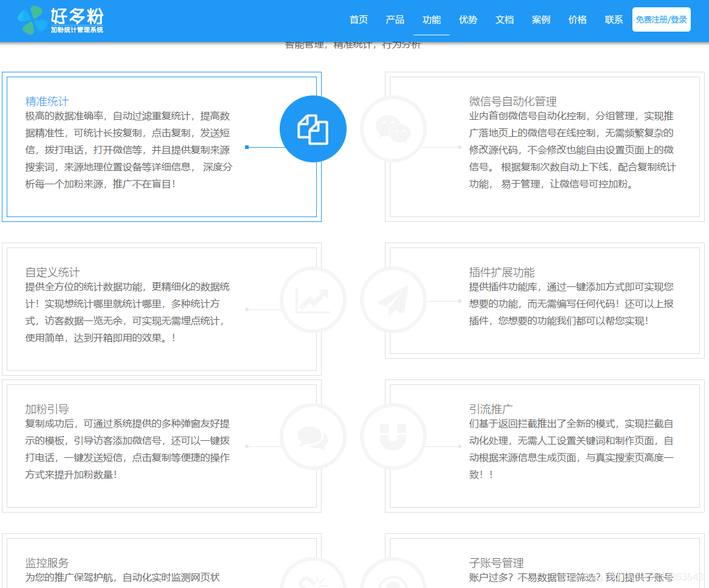The image size is (709, 588).
Task: Click the 免费注册/登录 button
Action: pyautogui.click(x=661, y=19)
